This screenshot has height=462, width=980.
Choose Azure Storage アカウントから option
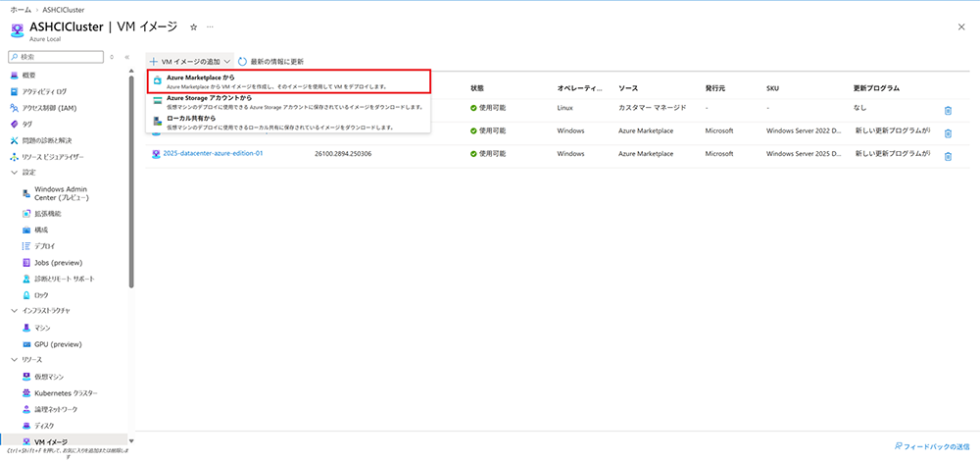coord(289,102)
